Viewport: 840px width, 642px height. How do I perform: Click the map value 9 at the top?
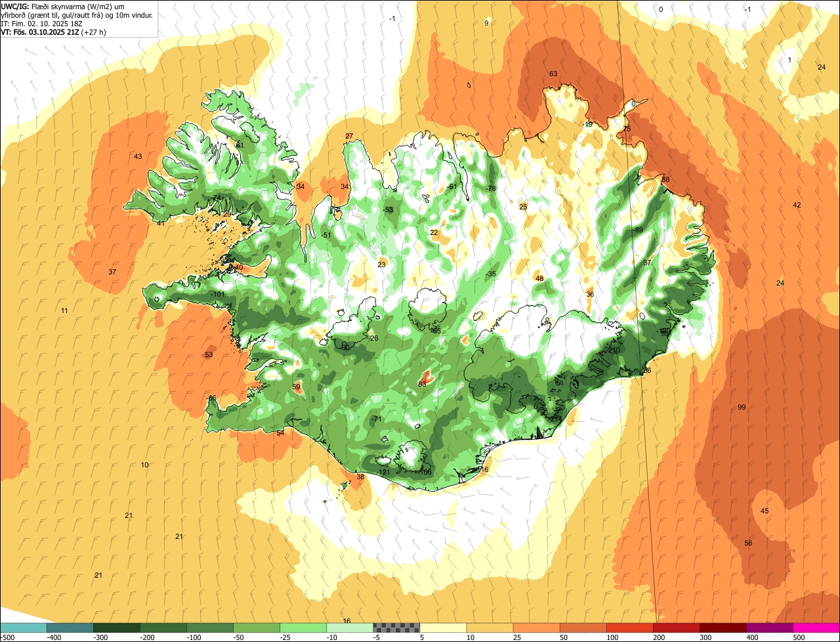tap(486, 24)
